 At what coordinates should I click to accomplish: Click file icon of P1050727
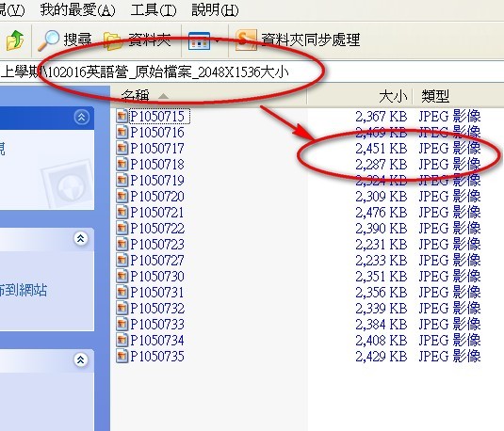click(122, 260)
